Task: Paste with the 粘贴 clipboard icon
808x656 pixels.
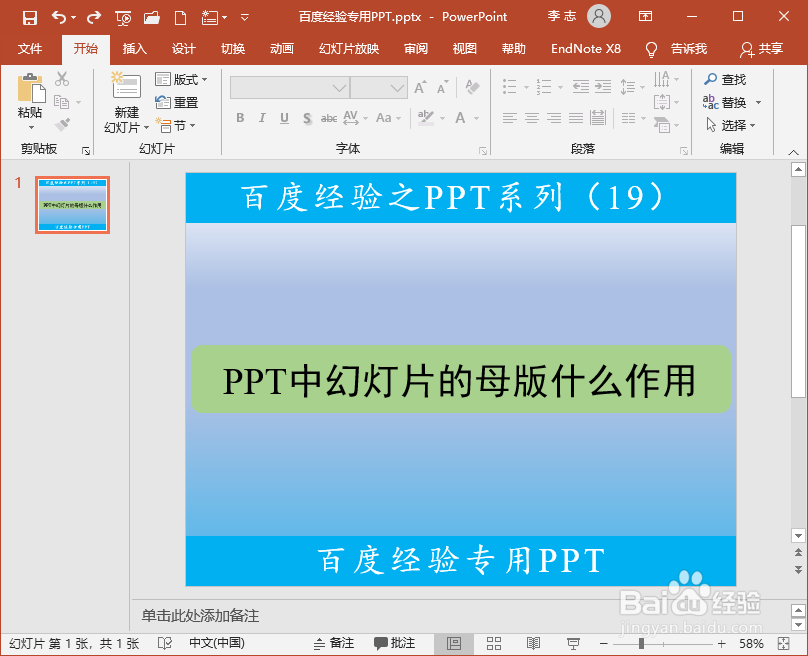Action: (x=31, y=88)
